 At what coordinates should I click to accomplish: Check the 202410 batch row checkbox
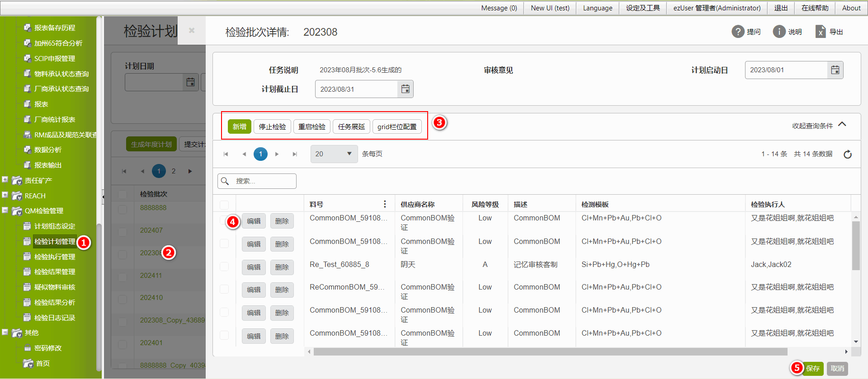click(123, 299)
